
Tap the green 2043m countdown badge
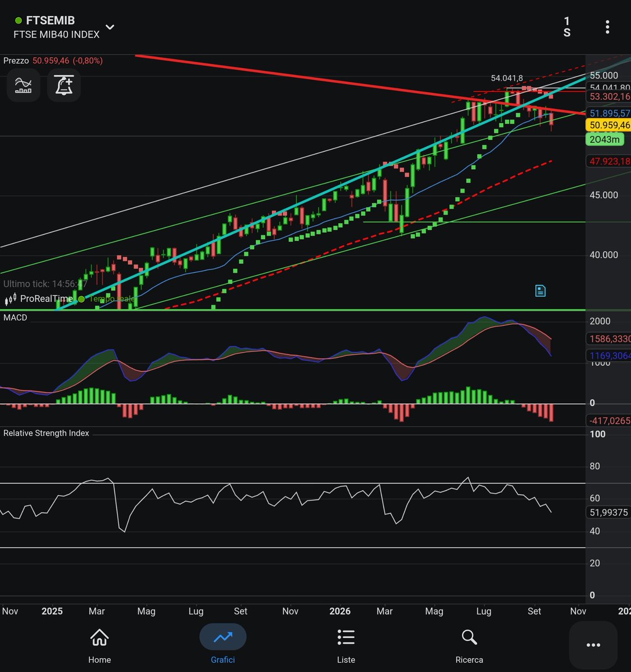pyautogui.click(x=605, y=139)
